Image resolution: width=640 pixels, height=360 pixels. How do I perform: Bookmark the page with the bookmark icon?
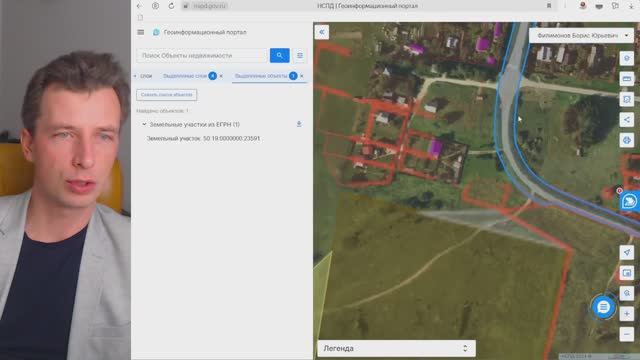pos(549,6)
